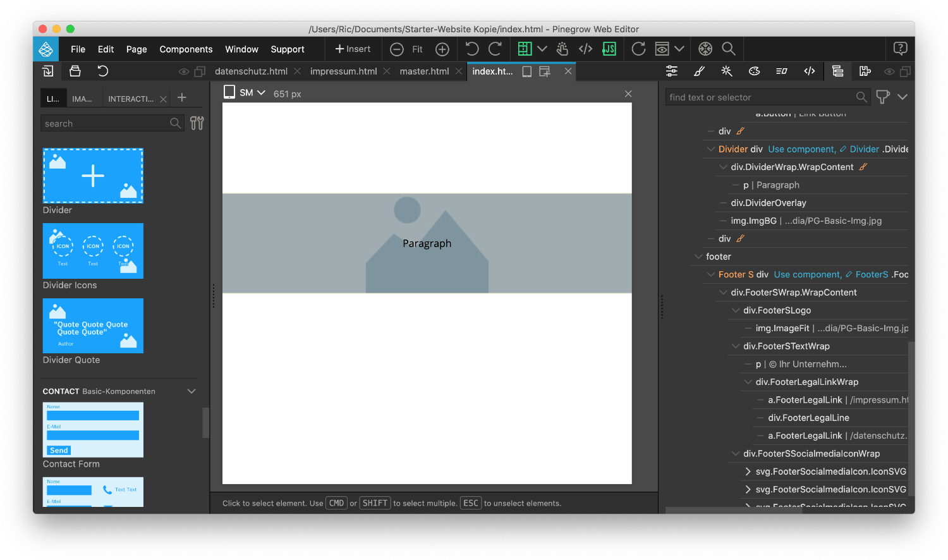Open the Page menu

point(137,49)
